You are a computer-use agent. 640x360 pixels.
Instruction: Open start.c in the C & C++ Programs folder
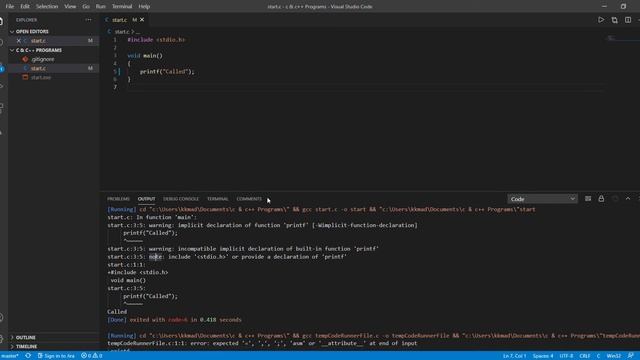pos(53,68)
